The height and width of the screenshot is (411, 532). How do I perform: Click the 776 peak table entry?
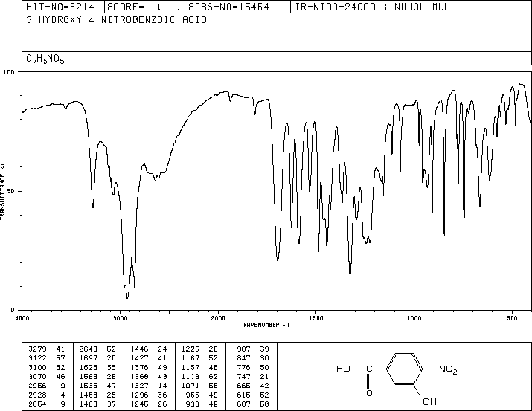253,367
